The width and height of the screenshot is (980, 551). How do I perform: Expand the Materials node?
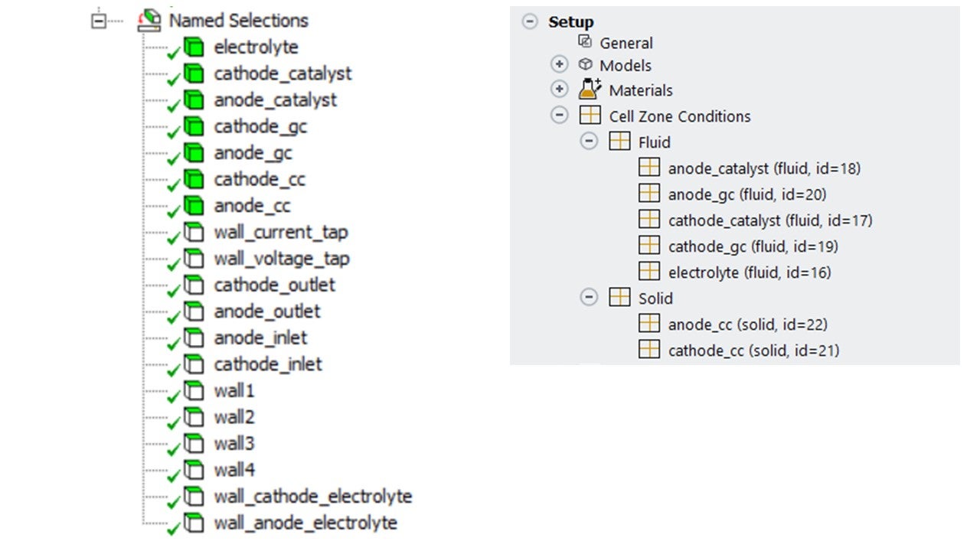[x=560, y=90]
